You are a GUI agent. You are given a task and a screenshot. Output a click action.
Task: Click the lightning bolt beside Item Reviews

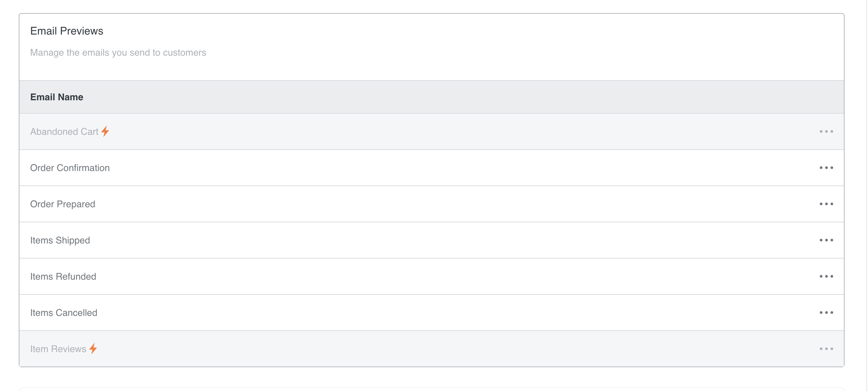click(93, 348)
